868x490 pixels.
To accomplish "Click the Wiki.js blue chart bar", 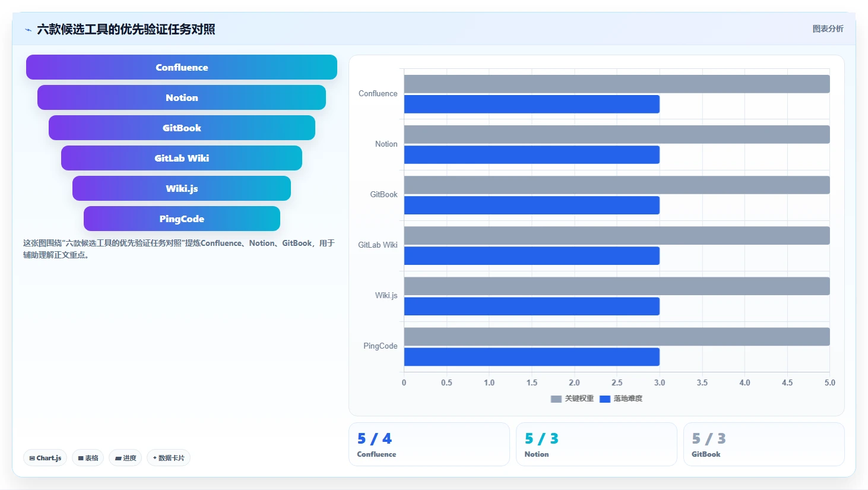I will coord(532,306).
